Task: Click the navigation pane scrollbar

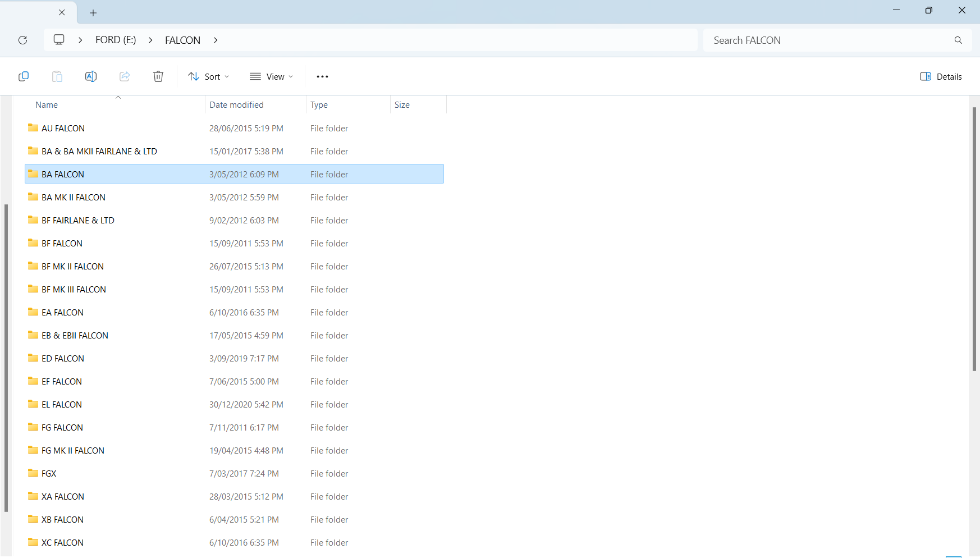Action: pyautogui.click(x=6, y=358)
